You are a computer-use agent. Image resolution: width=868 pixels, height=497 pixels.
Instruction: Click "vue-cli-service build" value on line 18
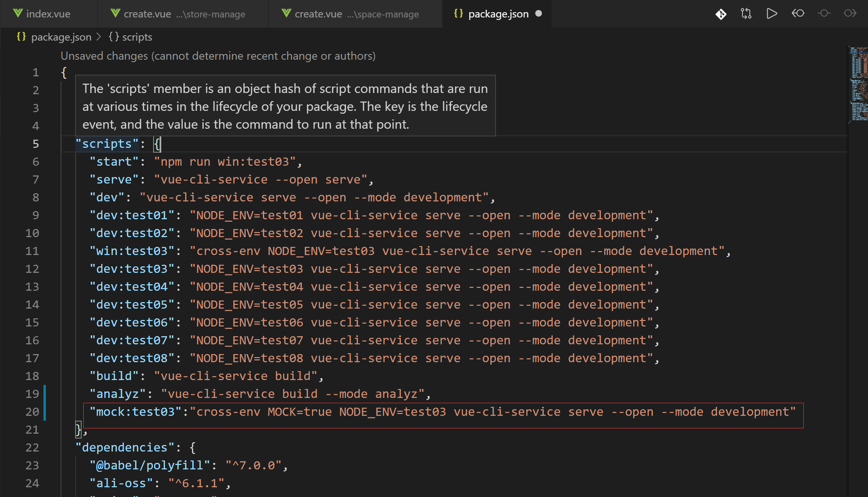236,376
